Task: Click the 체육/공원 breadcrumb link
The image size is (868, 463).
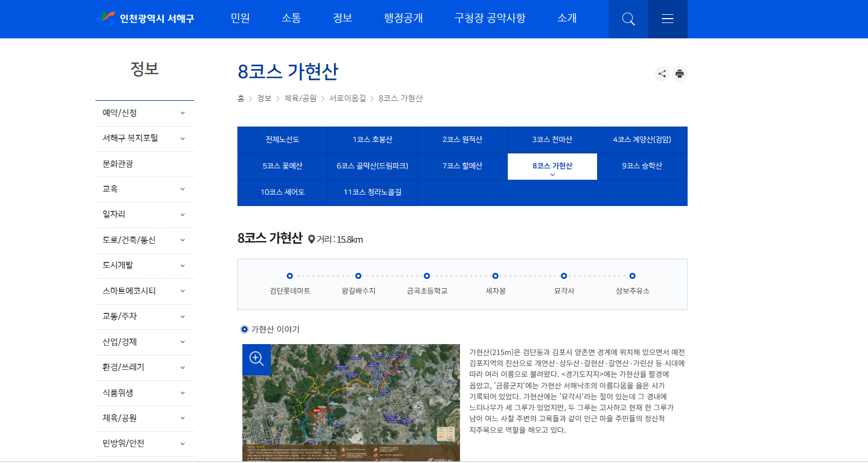Action: (300, 99)
